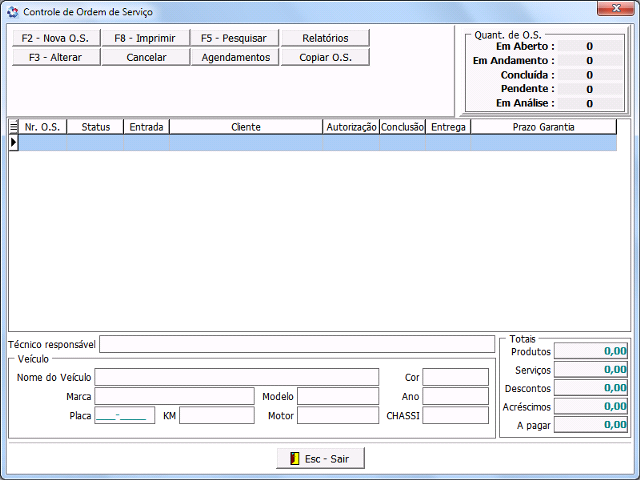Click the A pagar total value 0,00
640x480 pixels.
tap(591, 424)
